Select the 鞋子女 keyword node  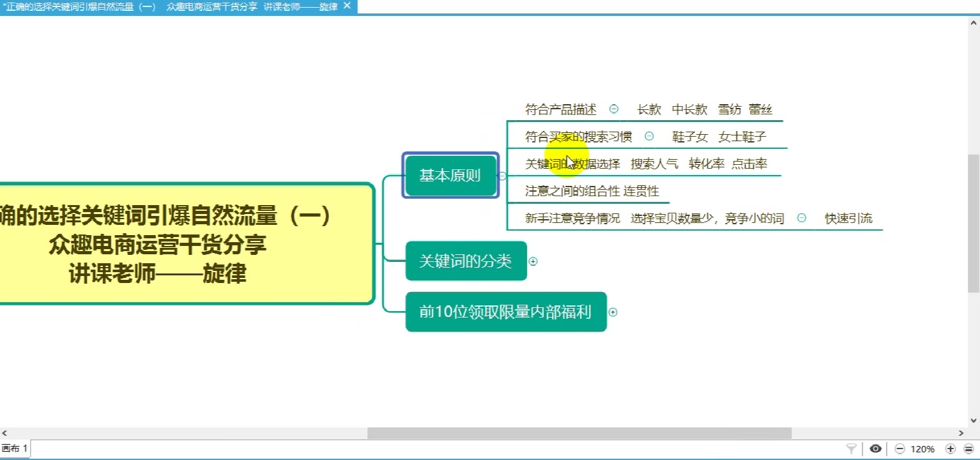(x=690, y=136)
